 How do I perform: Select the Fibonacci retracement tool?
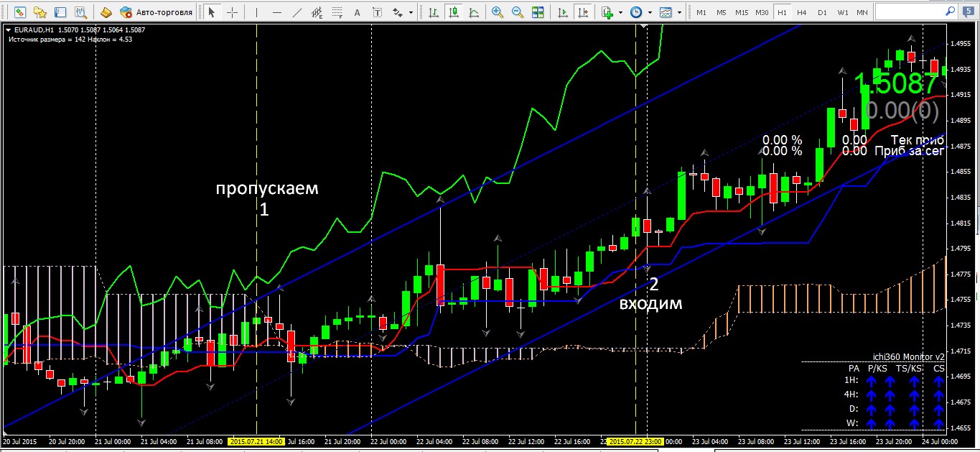tap(337, 12)
